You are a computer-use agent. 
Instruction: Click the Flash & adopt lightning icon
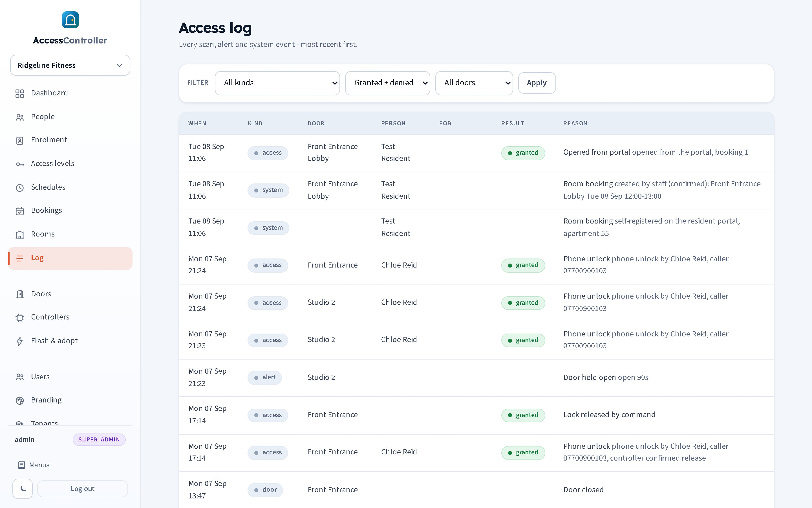[20, 341]
